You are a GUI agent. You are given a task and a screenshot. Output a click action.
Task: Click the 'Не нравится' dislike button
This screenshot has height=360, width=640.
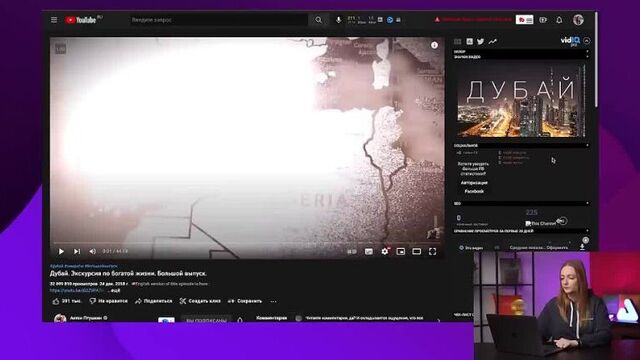[x=108, y=301]
